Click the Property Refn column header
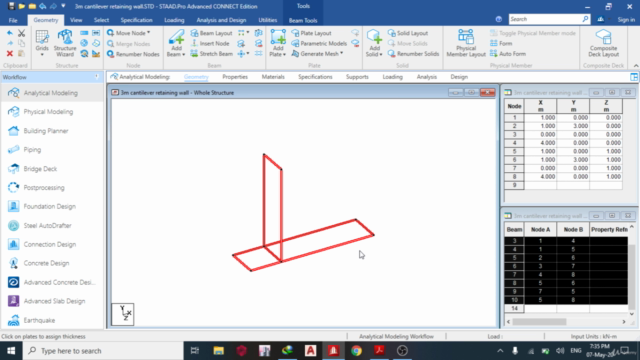This screenshot has height=360, width=640. coord(609,229)
